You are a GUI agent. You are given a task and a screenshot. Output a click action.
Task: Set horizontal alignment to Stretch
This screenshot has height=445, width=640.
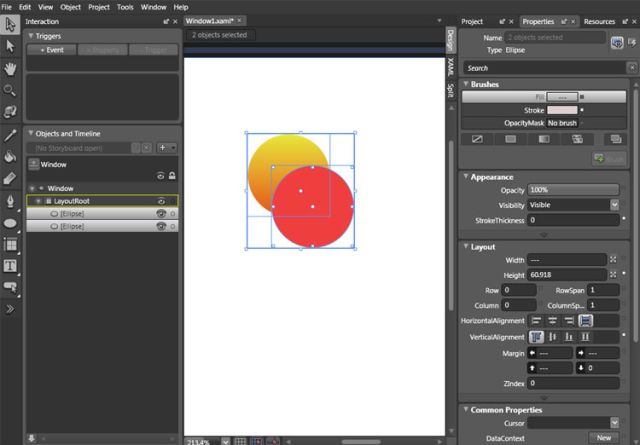click(x=585, y=320)
